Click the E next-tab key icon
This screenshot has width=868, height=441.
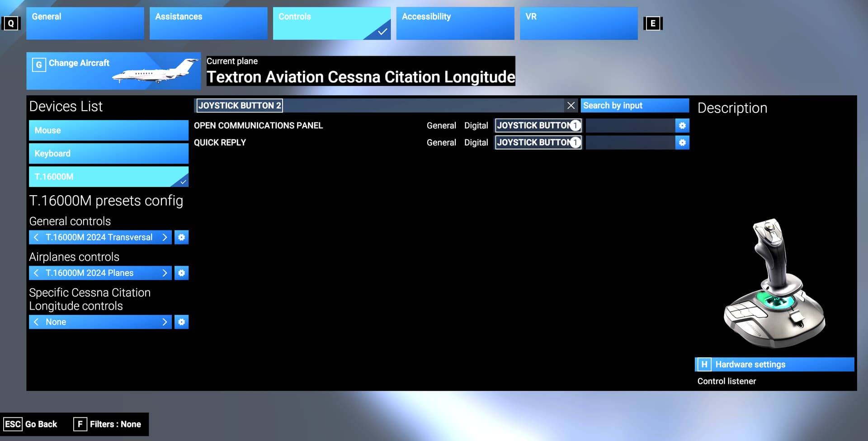653,23
